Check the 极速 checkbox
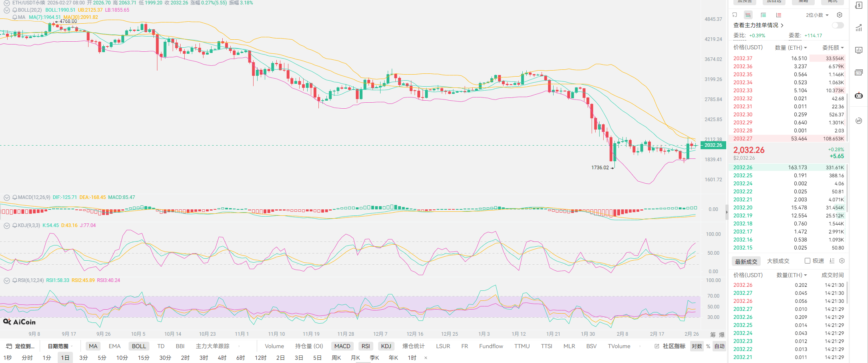 [808, 261]
